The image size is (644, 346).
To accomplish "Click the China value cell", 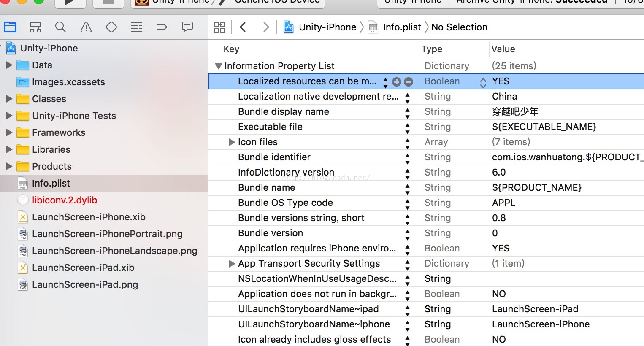I will point(504,97).
